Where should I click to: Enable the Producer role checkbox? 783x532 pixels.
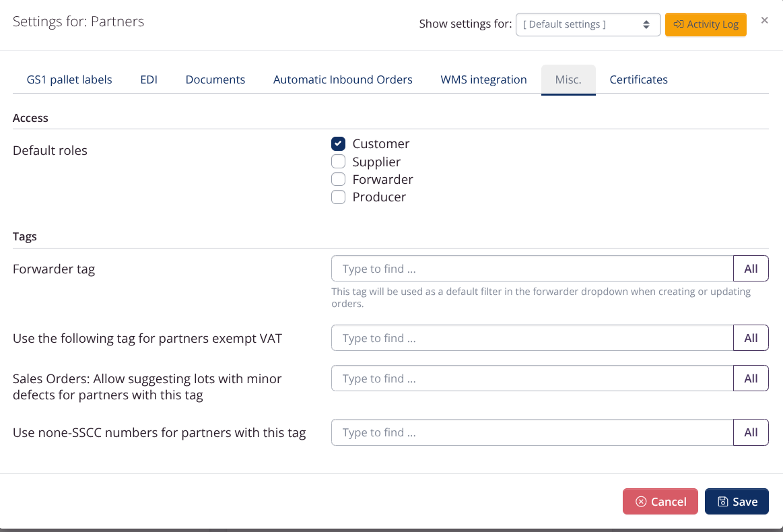click(338, 197)
